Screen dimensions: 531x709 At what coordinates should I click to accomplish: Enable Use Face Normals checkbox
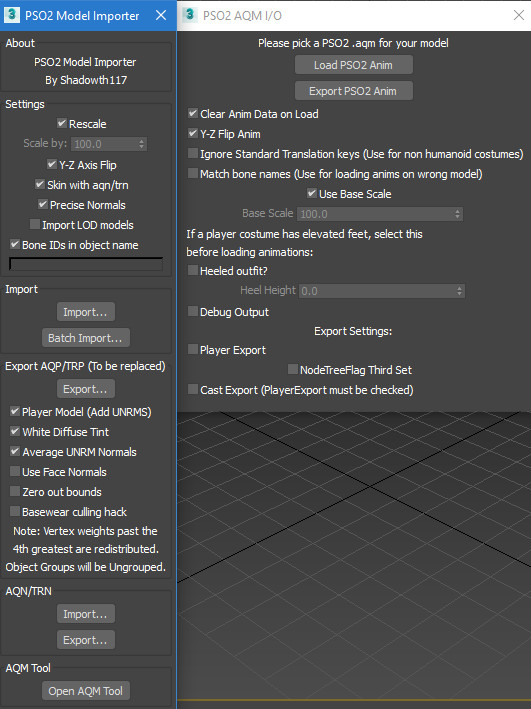tap(15, 472)
